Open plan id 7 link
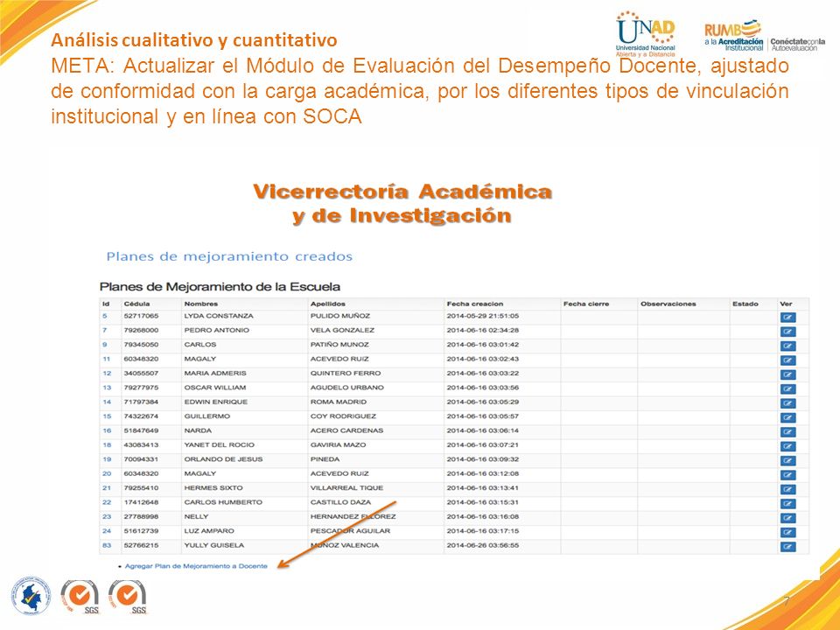The image size is (840, 630). coord(105,330)
